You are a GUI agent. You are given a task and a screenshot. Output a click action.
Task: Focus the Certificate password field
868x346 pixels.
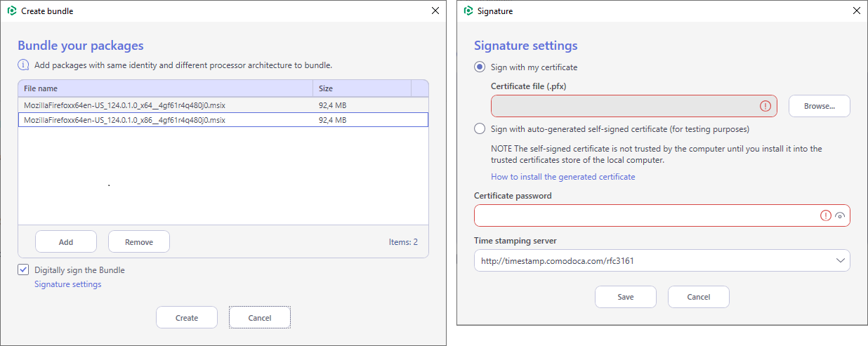662,215
